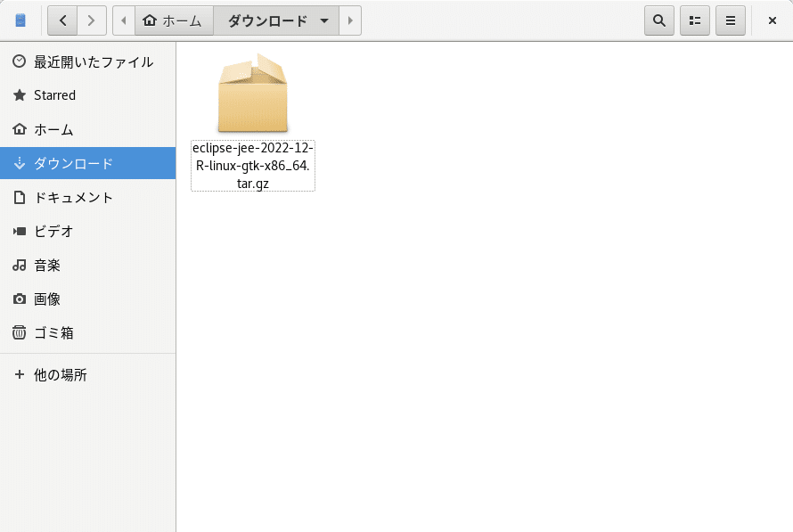Jump to ホーム in the path bar

[x=174, y=20]
